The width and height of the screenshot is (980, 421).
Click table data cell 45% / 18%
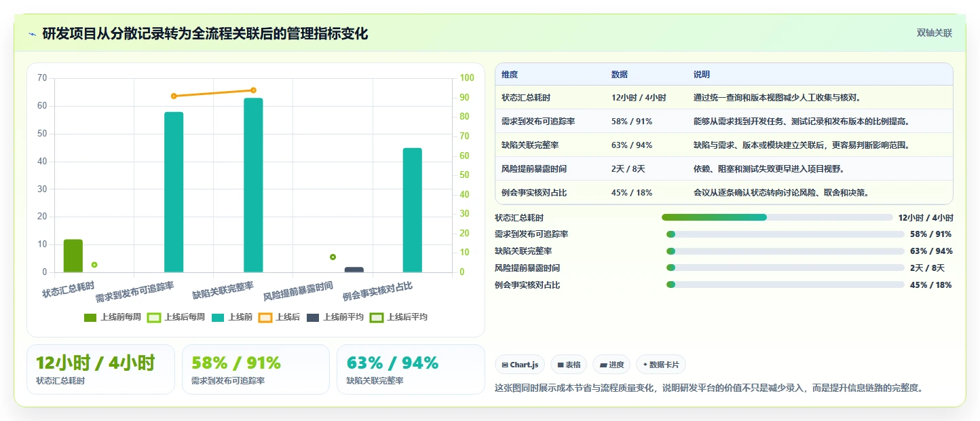pyautogui.click(x=632, y=193)
